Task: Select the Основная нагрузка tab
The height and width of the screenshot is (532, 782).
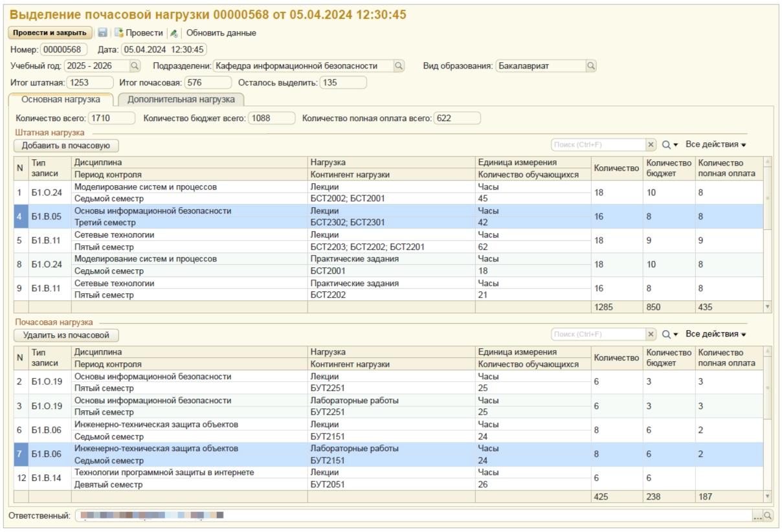Action: 60,100
